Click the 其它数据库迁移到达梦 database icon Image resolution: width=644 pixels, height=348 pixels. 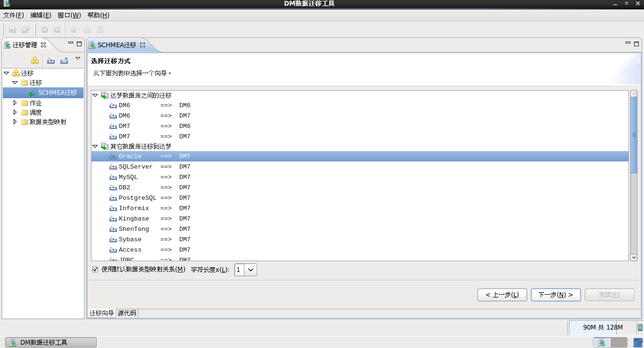click(x=105, y=146)
